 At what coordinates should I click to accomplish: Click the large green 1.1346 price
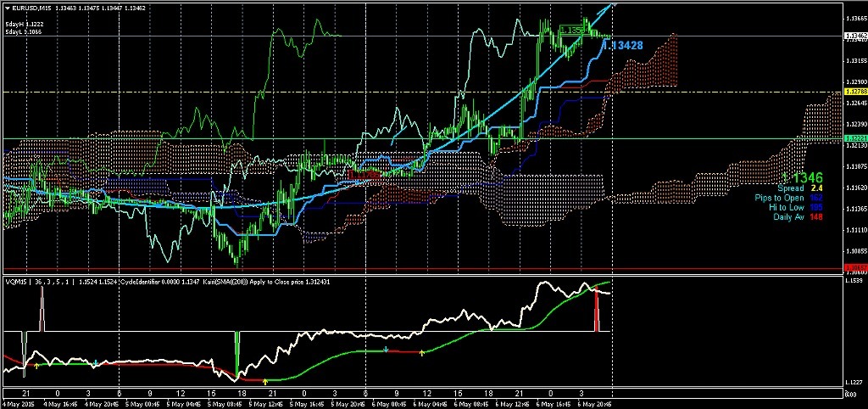pos(803,178)
